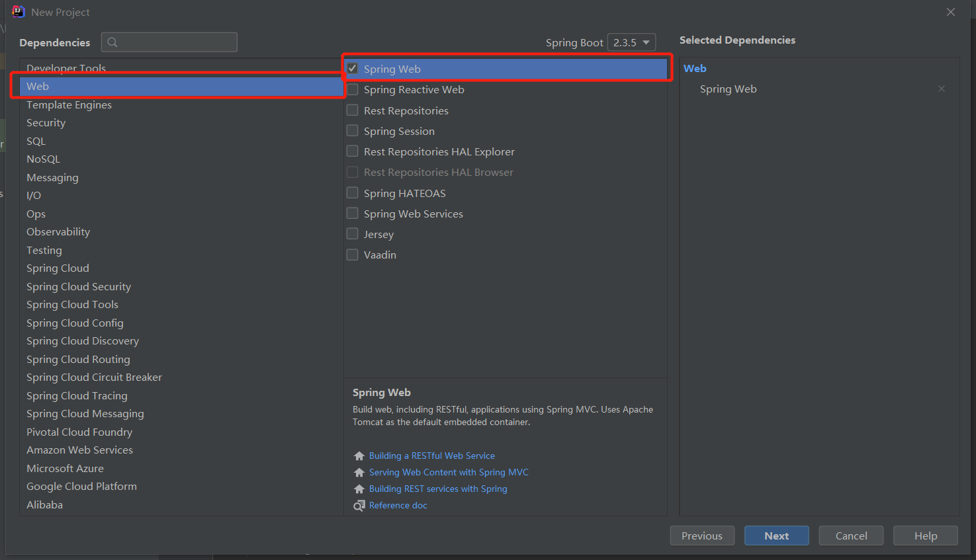Check the Spring HATEOAS checkbox
The image size is (976, 560).
[353, 193]
